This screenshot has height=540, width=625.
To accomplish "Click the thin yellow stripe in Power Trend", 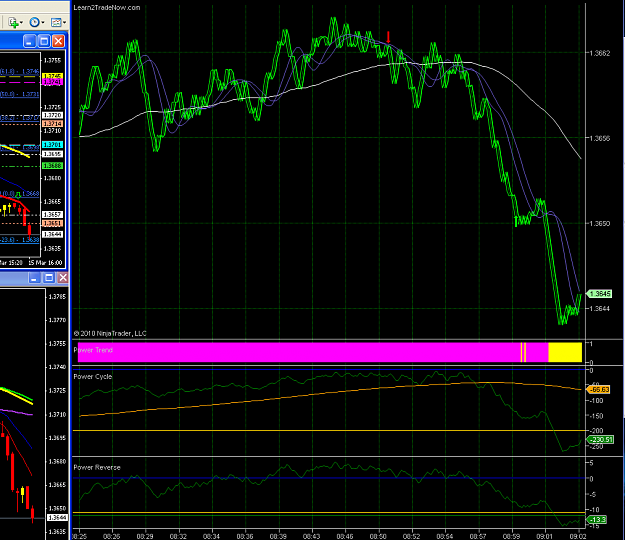I will tap(523, 352).
